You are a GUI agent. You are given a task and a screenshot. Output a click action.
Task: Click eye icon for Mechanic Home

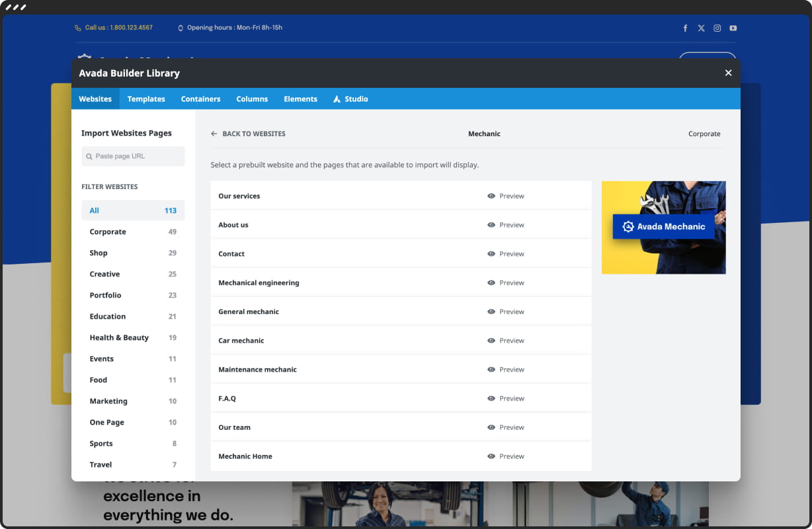tap(491, 456)
